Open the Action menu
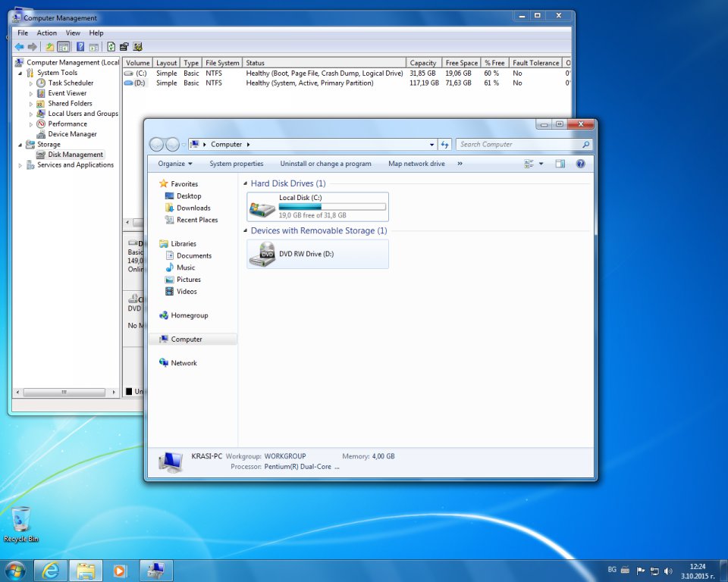Screen dimensions: 728x582 point(47,33)
